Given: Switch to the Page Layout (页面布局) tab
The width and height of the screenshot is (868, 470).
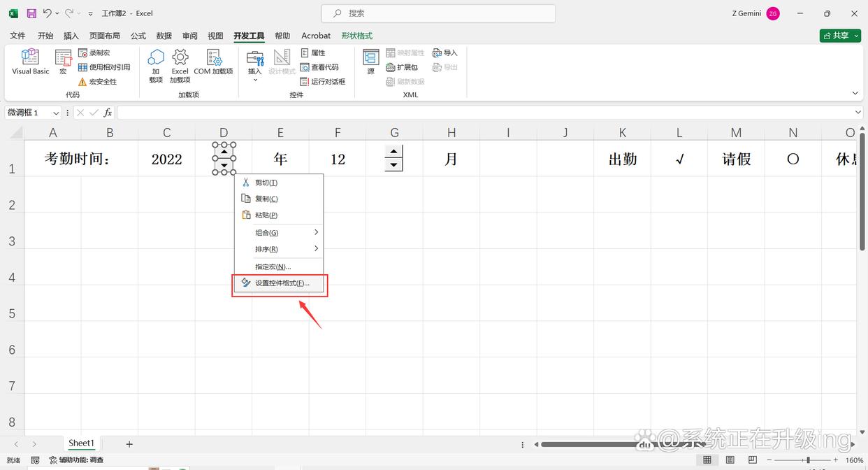Looking at the screenshot, I should pos(105,36).
